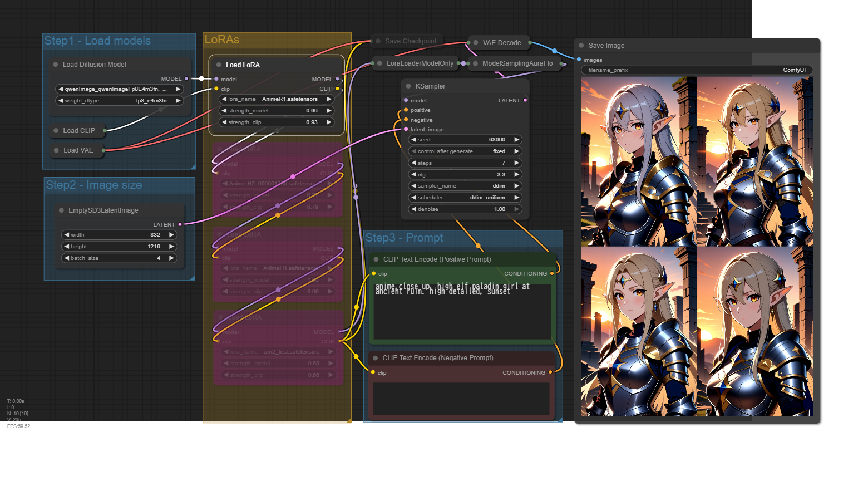Click the filename_prefix field in Save Image
The height and width of the screenshot is (486, 868).
(x=697, y=70)
